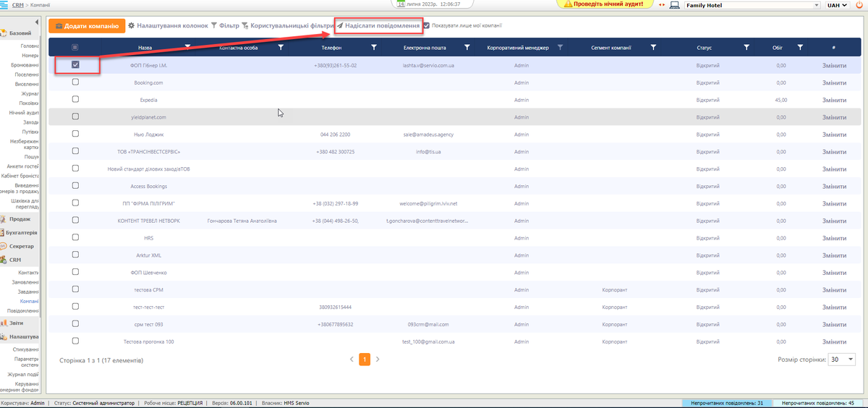Open the Бухгалтерія sidebar section
This screenshot has height=408, width=868.
pyautogui.click(x=21, y=232)
